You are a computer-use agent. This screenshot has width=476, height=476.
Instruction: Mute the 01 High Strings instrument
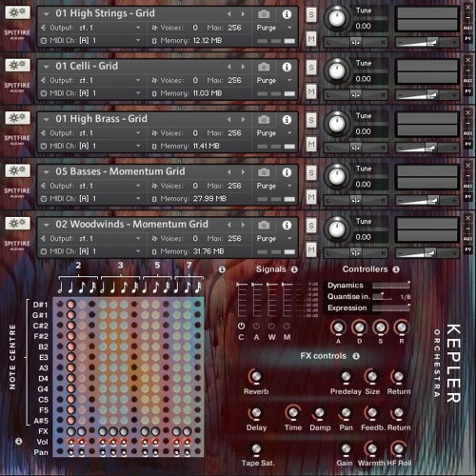[x=311, y=39]
